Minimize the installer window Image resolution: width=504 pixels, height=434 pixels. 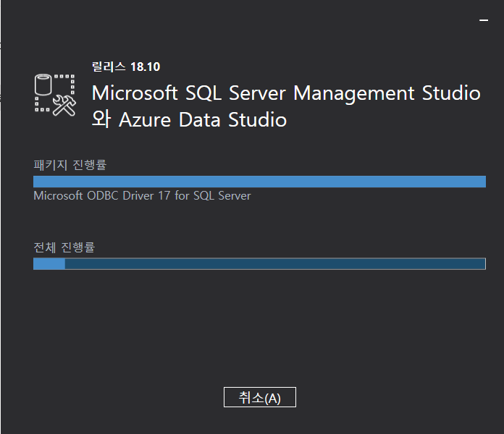484,20
